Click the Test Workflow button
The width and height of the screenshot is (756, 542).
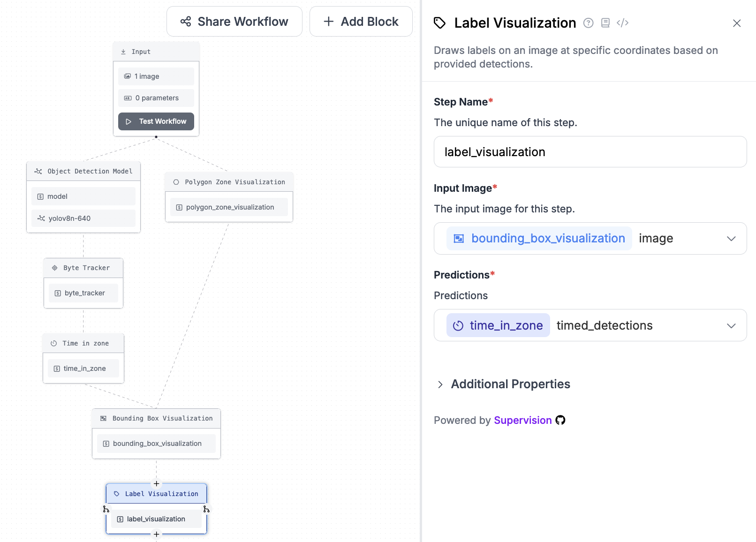pos(156,121)
